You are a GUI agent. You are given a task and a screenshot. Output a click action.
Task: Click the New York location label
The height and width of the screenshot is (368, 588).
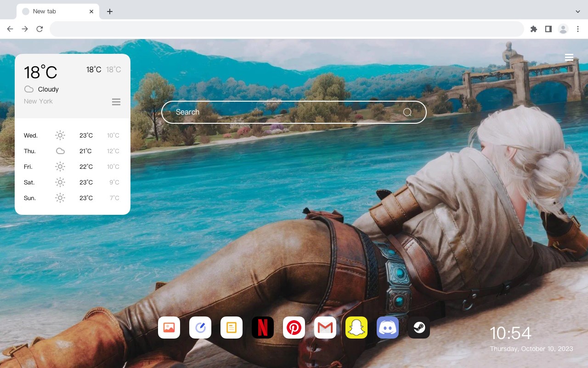pos(38,101)
